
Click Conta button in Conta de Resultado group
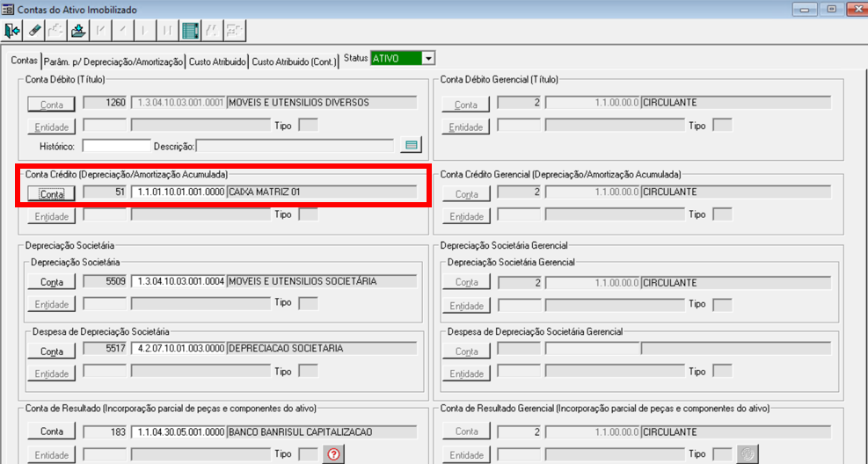coord(52,431)
